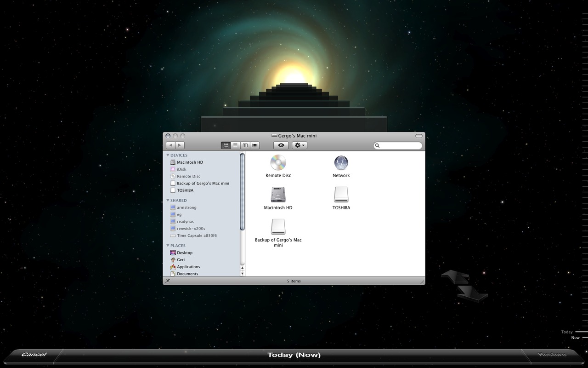
Task: Select the Now marker on the timeline
Action: [576, 338]
